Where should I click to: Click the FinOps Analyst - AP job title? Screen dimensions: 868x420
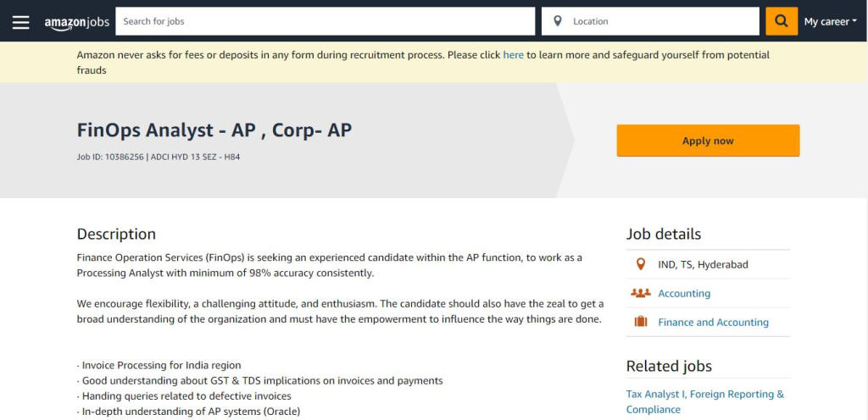point(214,130)
